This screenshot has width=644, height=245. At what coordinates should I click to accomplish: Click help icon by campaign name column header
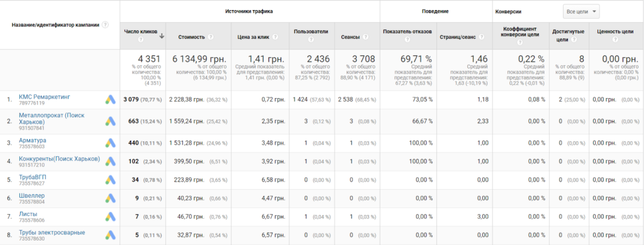tap(106, 24)
